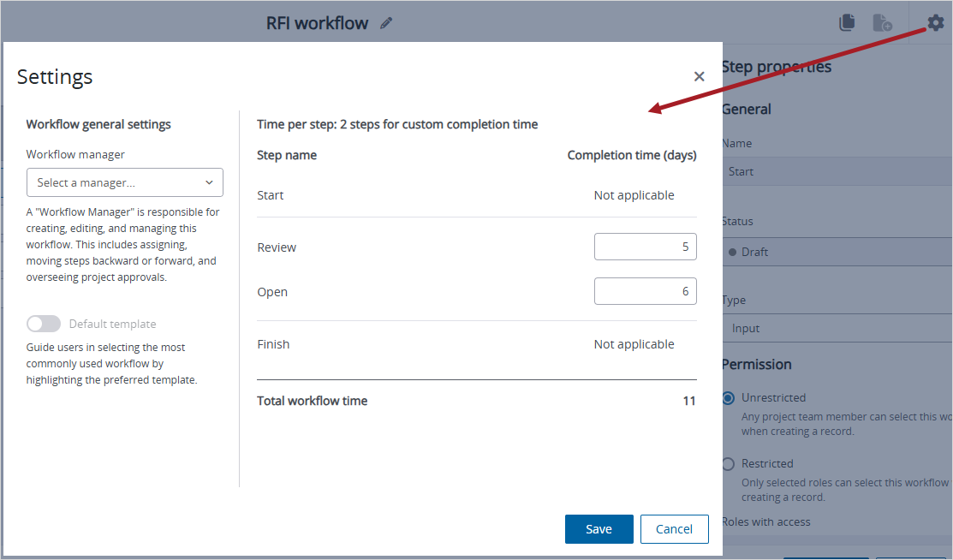Edit the Open step completion time
Screen dimensions: 953x560
coord(645,291)
